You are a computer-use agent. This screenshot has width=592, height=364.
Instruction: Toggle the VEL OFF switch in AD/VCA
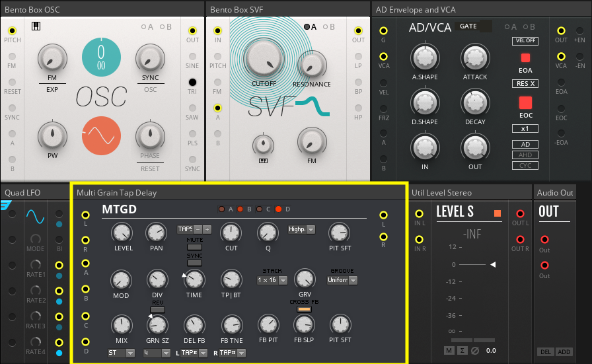pyautogui.click(x=525, y=41)
